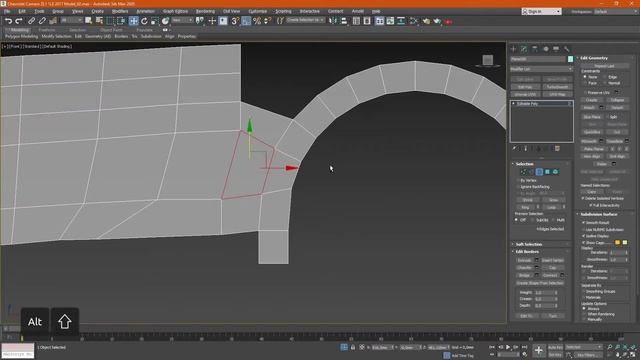
Task: Open the Display command panel tab
Action: coord(556,49)
